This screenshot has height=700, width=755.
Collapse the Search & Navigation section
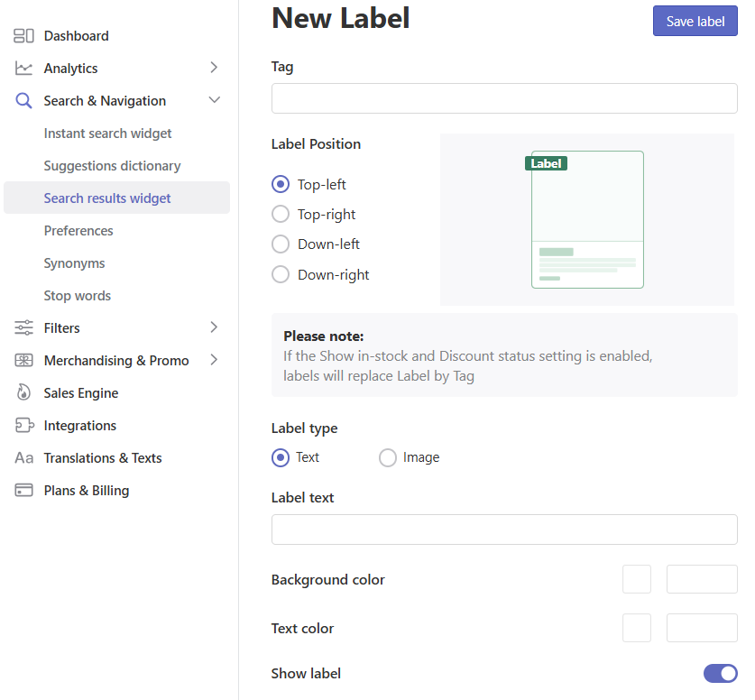coord(215,99)
